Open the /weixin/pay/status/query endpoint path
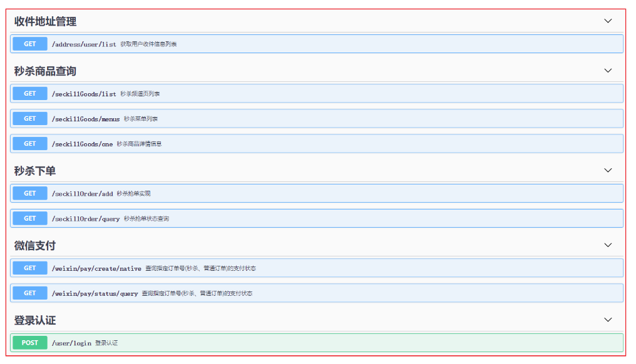 (95, 293)
